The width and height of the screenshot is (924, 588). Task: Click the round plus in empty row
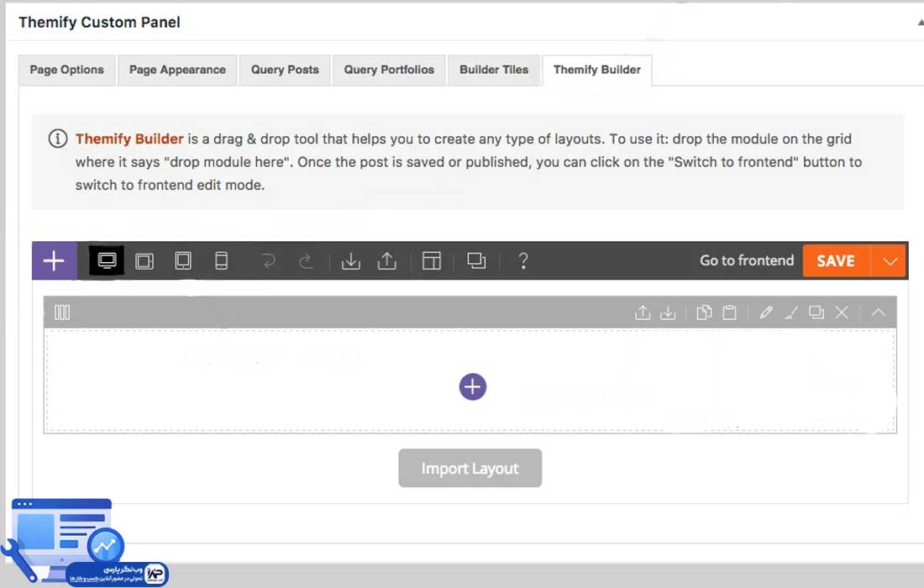tap(473, 387)
